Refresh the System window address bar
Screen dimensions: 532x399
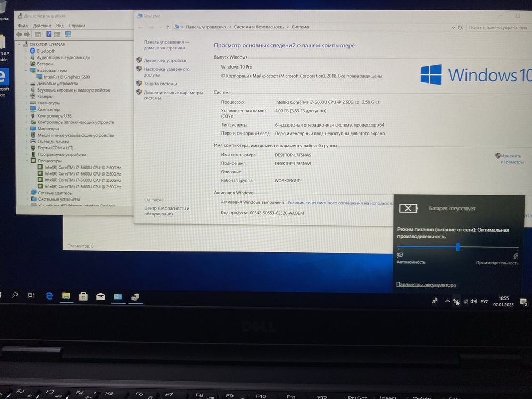(x=460, y=28)
